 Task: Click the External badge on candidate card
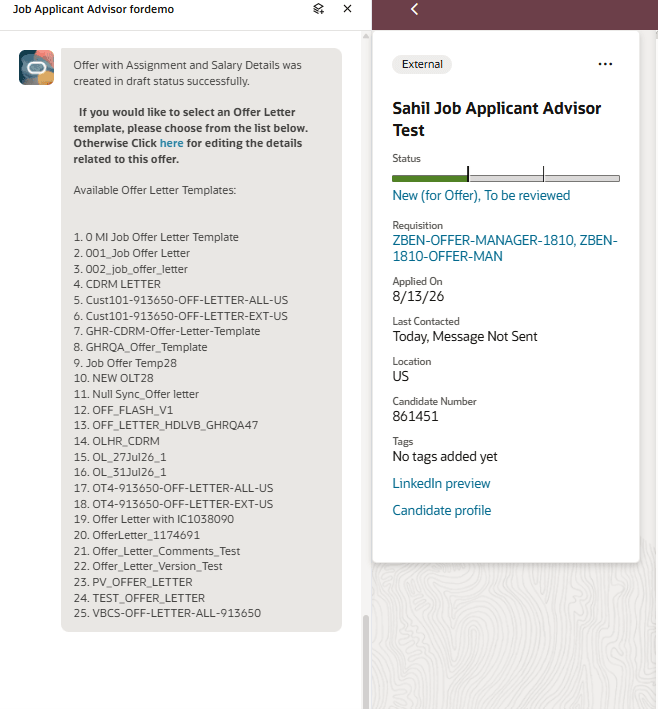422,64
